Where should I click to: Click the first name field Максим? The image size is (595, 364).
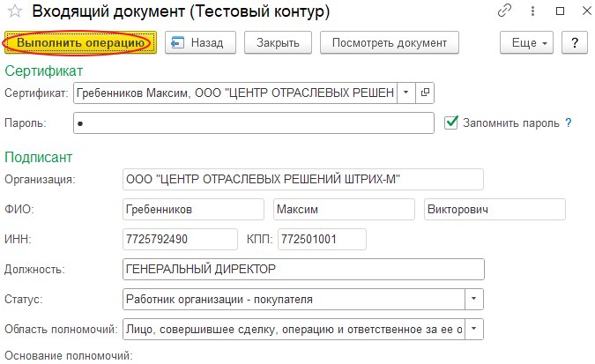tap(344, 209)
